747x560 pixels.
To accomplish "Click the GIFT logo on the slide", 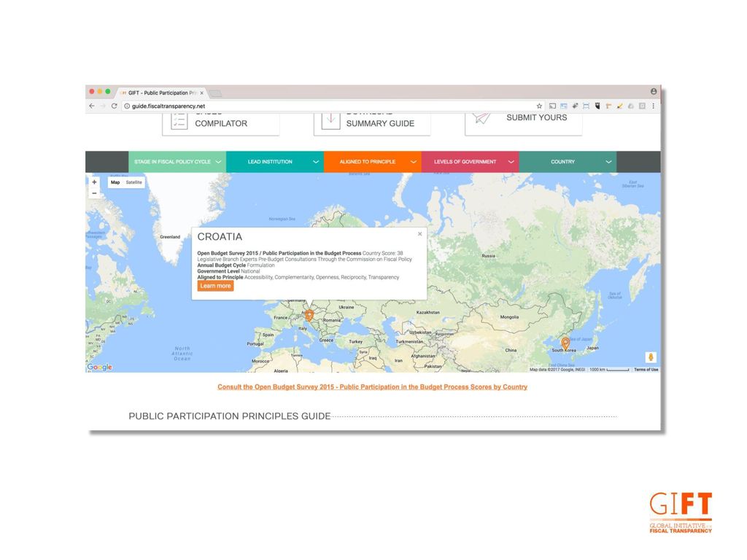I will [x=681, y=513].
